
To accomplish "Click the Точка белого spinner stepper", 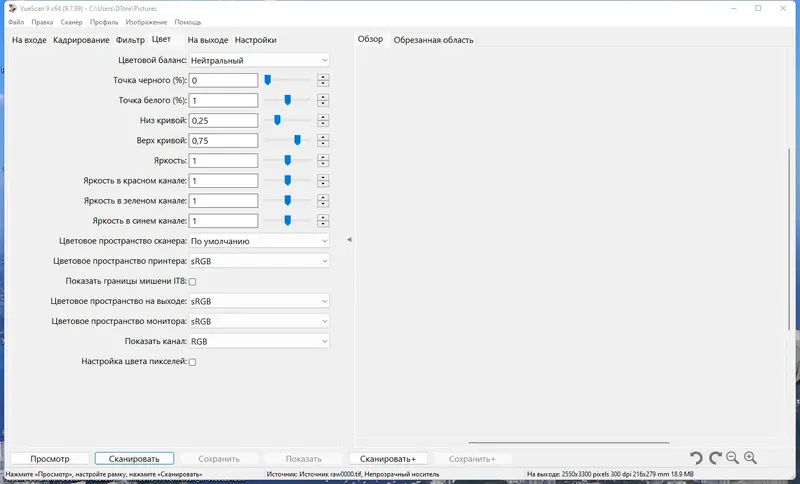I will [x=323, y=100].
